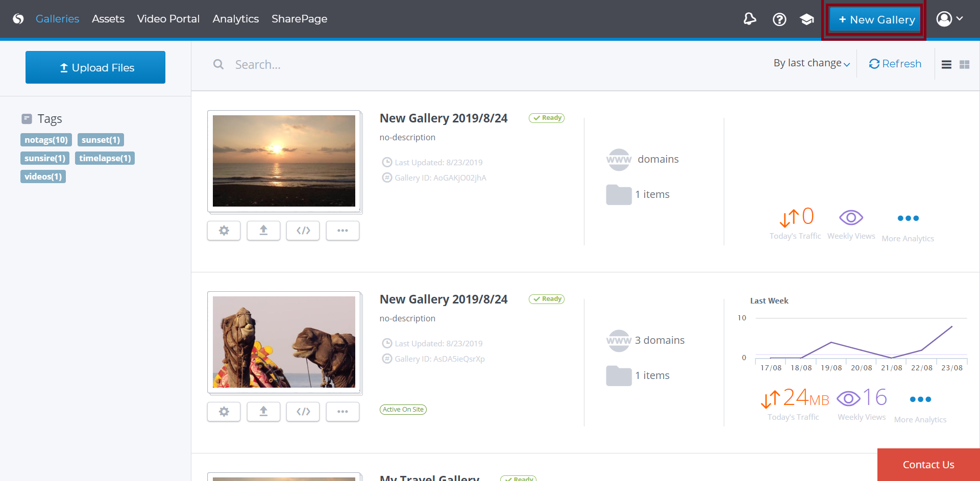Open the Video Portal menu item
980x481 pixels.
click(x=168, y=19)
